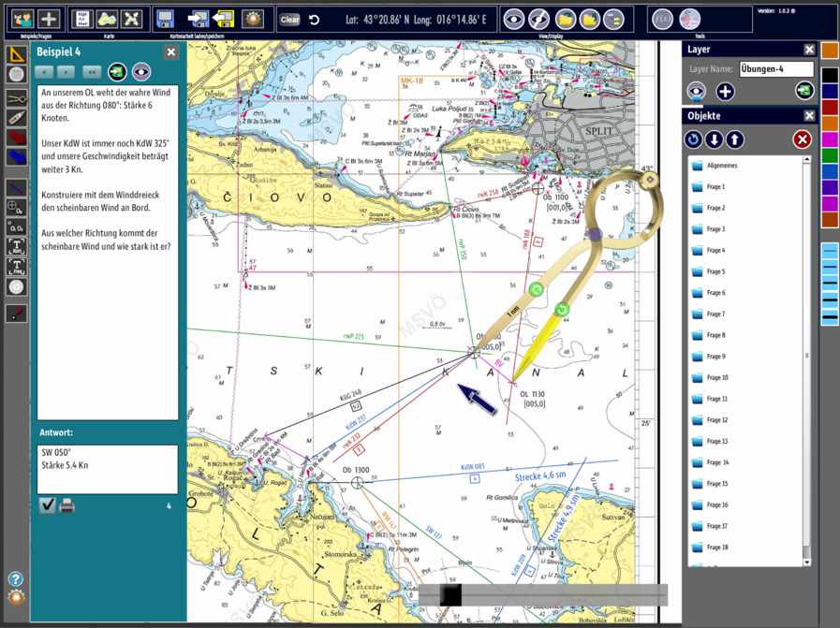840x628 pixels.
Task: Toggle the eye icon in Beispiel 4 panel
Action: click(141, 71)
